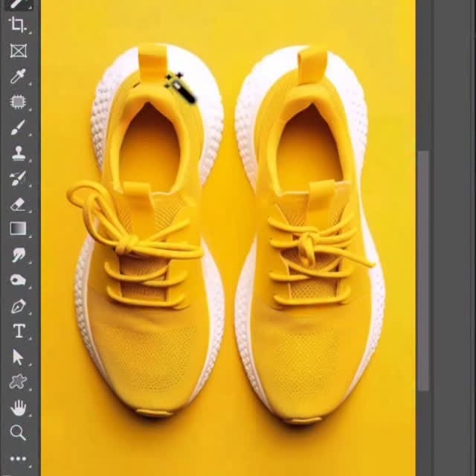Image resolution: width=476 pixels, height=476 pixels.
Task: Switch to the Hand tool
Action: point(18,408)
